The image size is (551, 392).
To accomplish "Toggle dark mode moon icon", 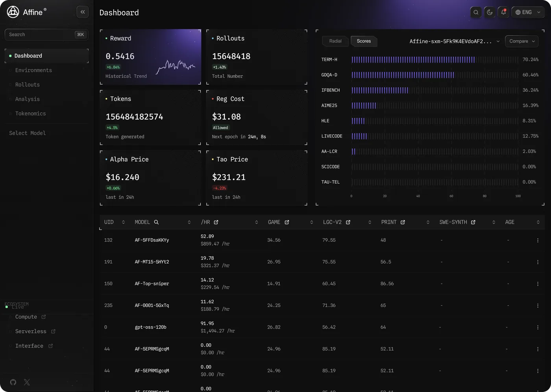I will pos(490,12).
